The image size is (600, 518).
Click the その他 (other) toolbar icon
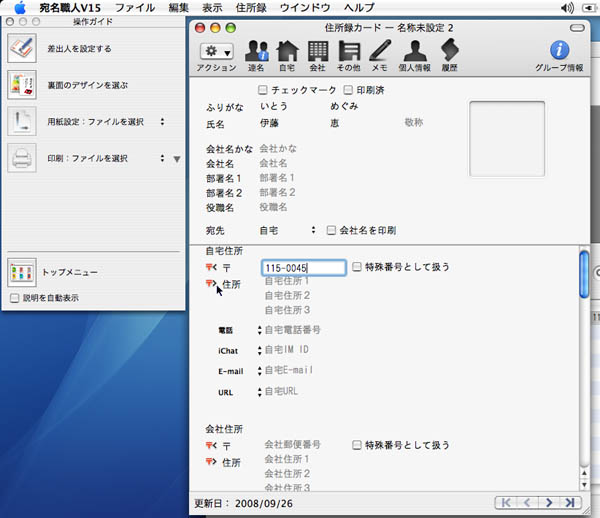348,51
